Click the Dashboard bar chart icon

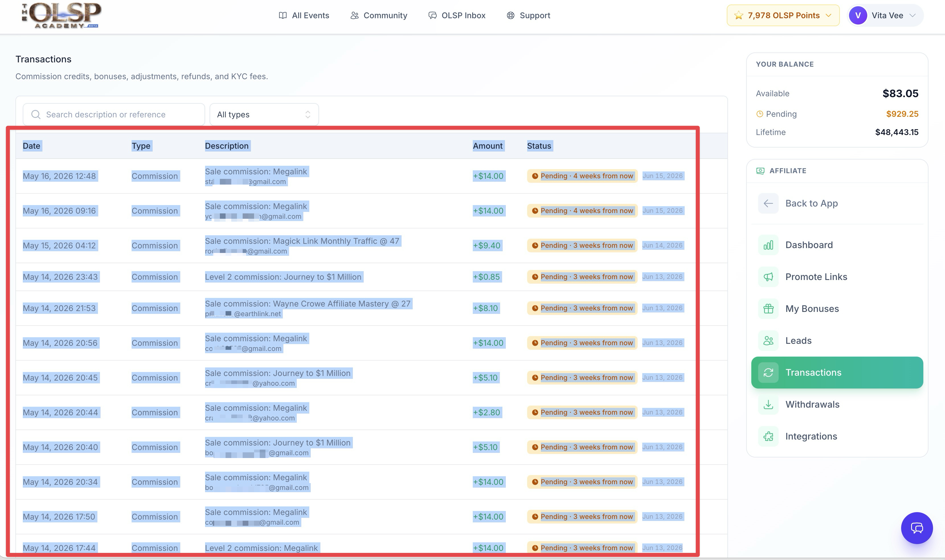(768, 245)
